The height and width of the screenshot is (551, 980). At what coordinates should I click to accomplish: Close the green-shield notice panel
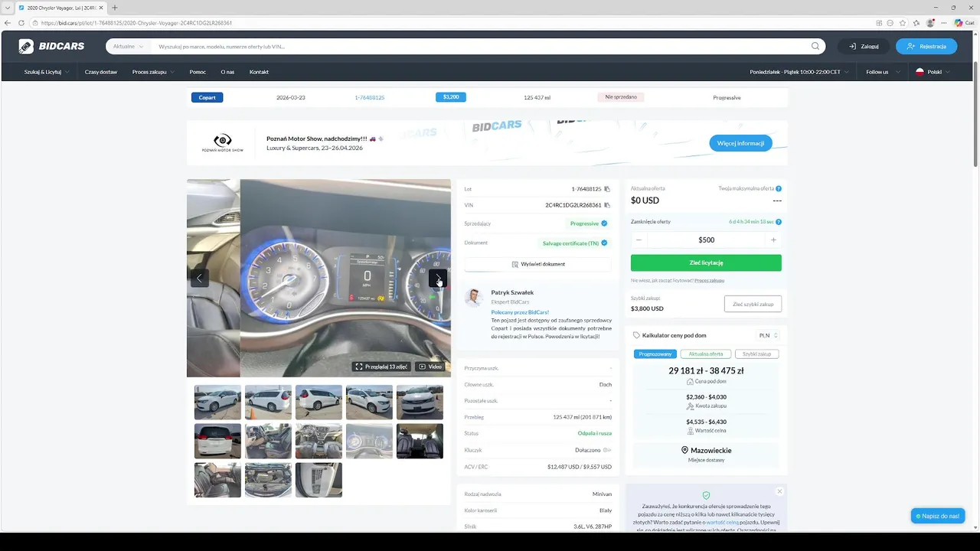click(779, 491)
